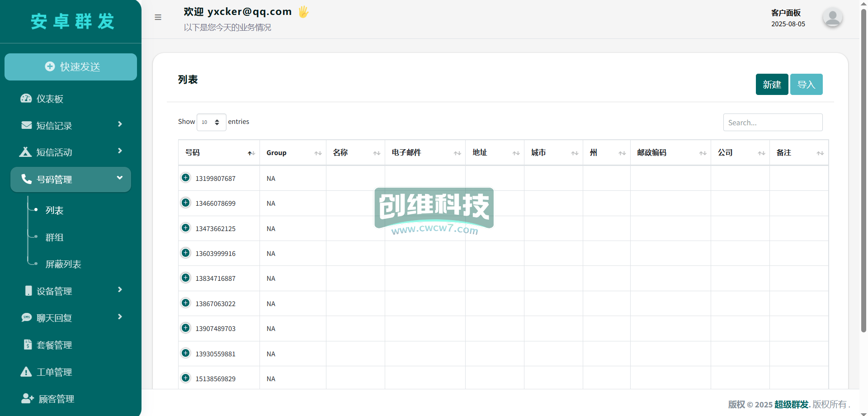Click the 客户面板 label
This screenshot has height=416, width=868.
point(786,13)
